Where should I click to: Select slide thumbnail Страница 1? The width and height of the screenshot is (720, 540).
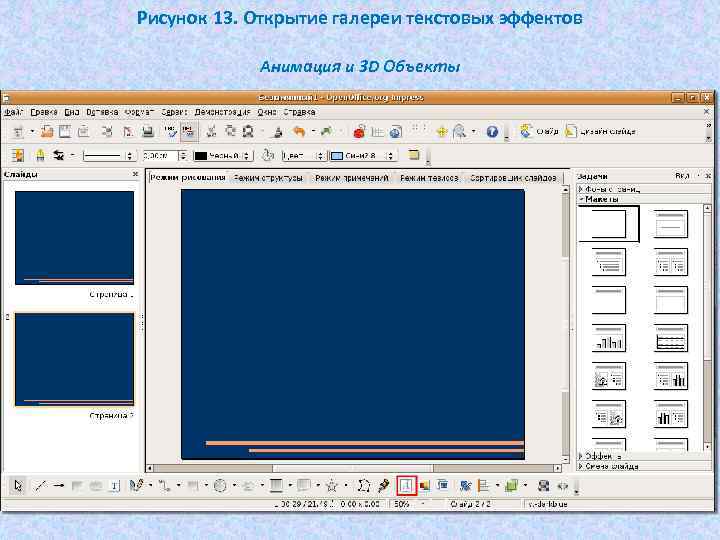74,238
